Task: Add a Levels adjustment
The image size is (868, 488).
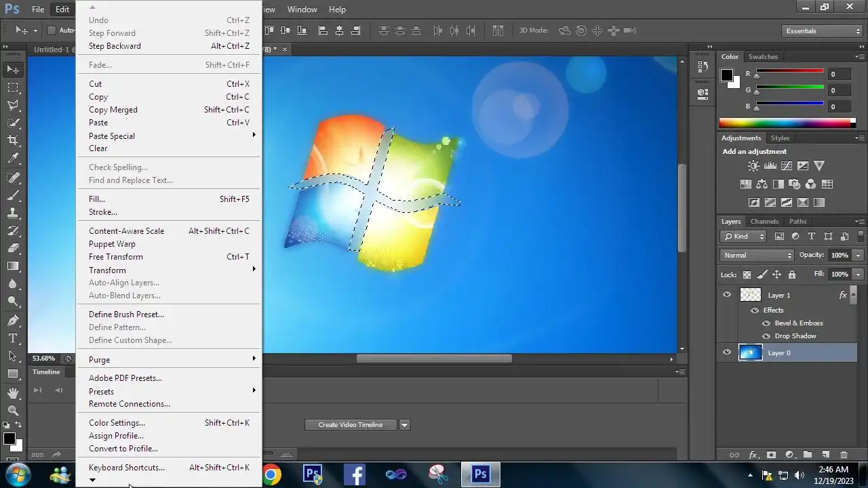Action: (770, 165)
